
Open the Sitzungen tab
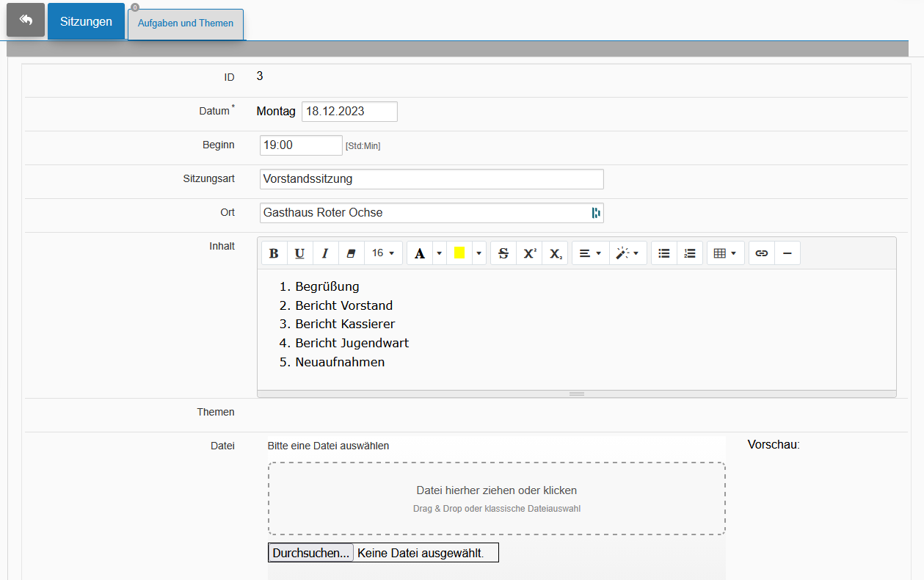[86, 21]
